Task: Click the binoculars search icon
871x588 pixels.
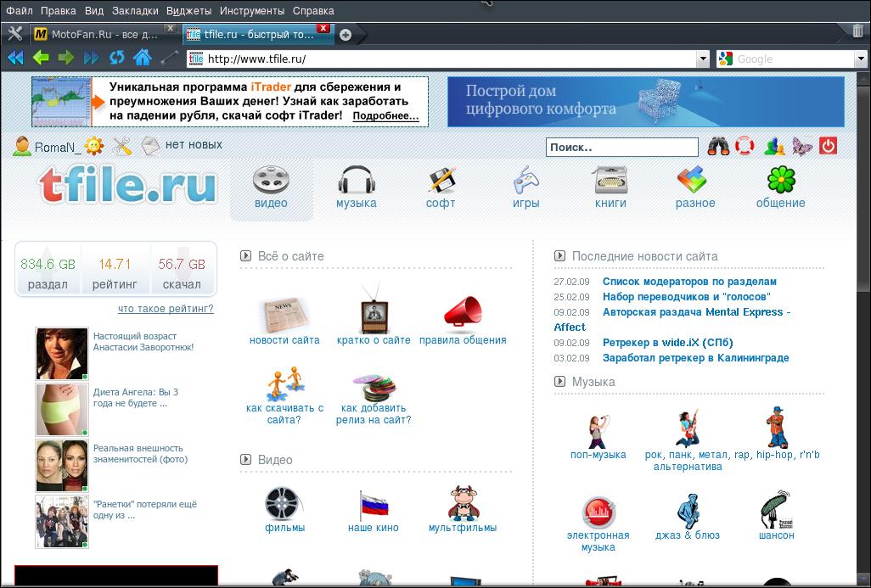Action: coord(718,146)
